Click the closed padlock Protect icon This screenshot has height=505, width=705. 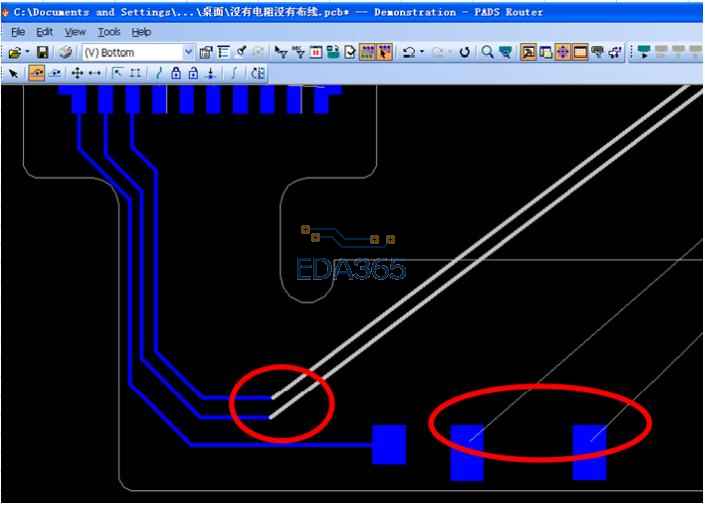tap(176, 73)
